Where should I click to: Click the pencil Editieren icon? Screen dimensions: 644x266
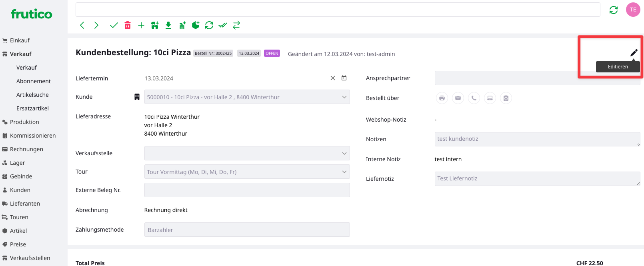(634, 53)
